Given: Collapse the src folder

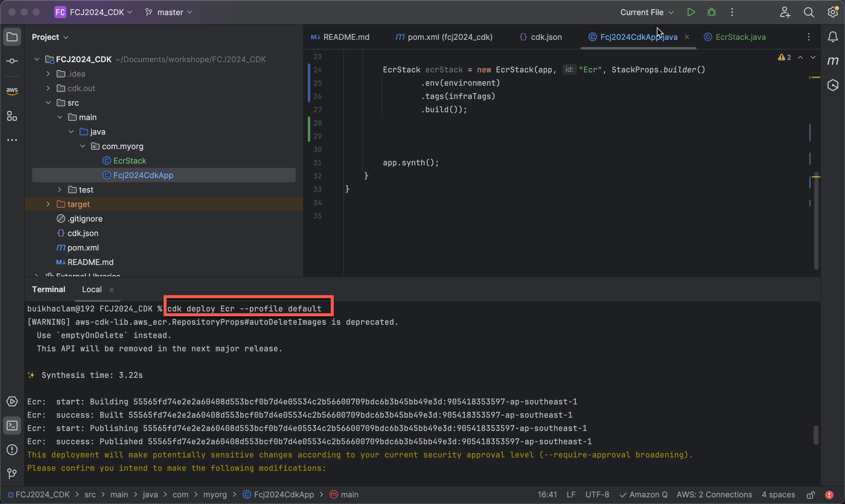Looking at the screenshot, I should [48, 103].
